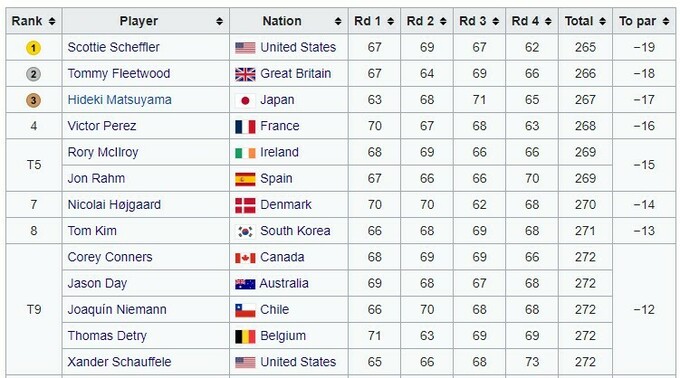
Task: Sort by Total column header
Action: 585,21
